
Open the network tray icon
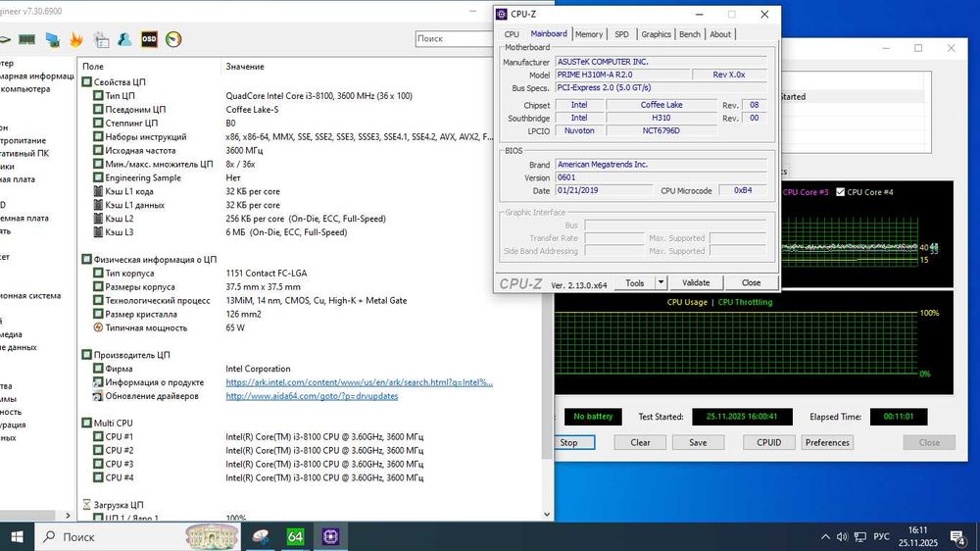[x=860, y=536]
